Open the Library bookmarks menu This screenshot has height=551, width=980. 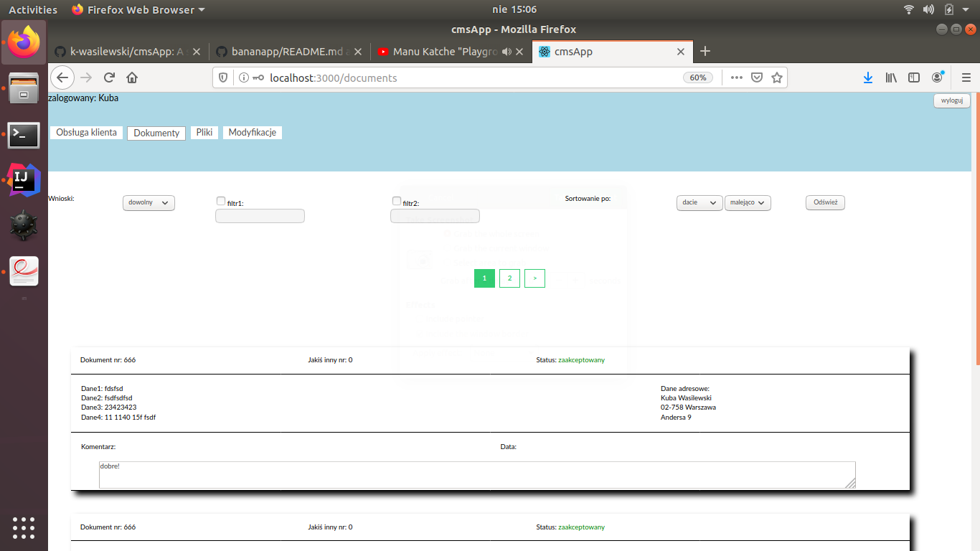coord(891,77)
